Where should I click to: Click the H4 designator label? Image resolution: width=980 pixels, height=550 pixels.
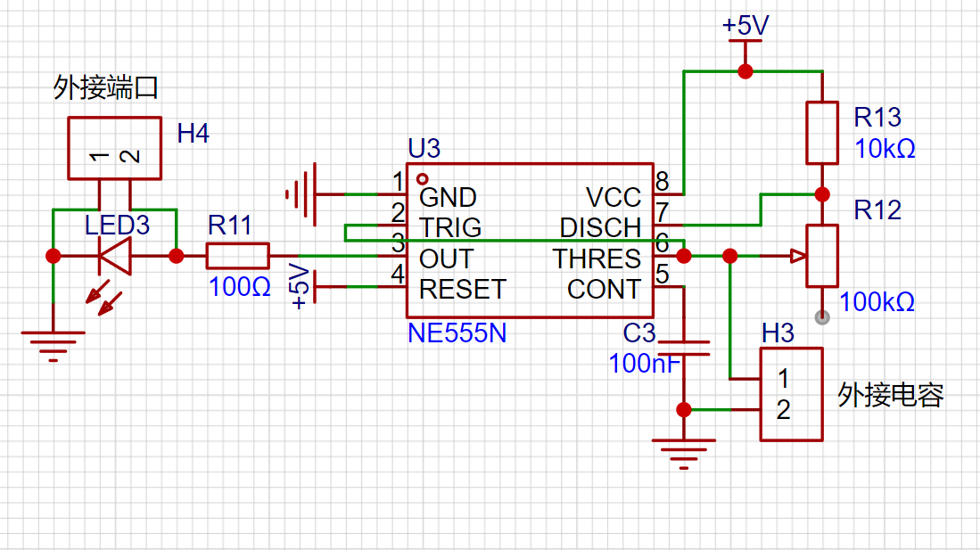tap(194, 133)
